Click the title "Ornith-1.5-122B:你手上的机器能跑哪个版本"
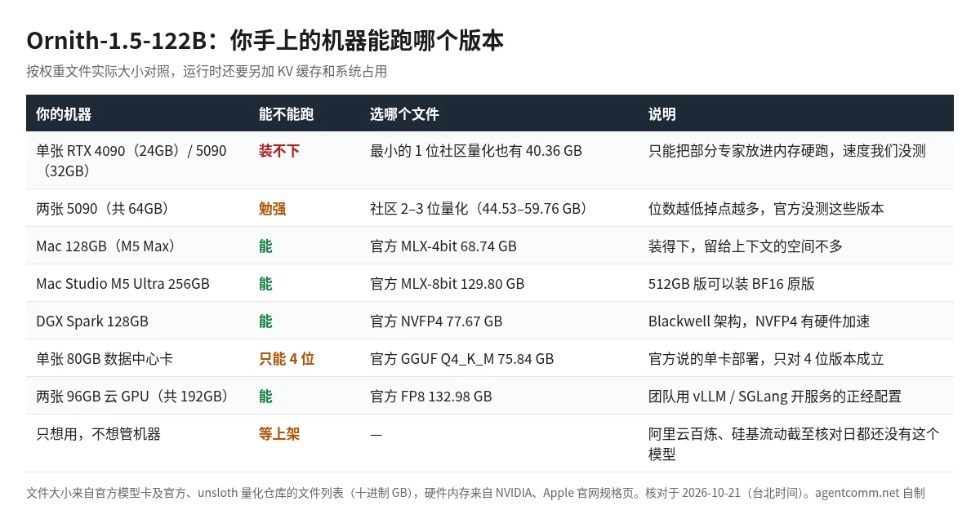Viewport: 980px width, 523px height. tap(265, 40)
